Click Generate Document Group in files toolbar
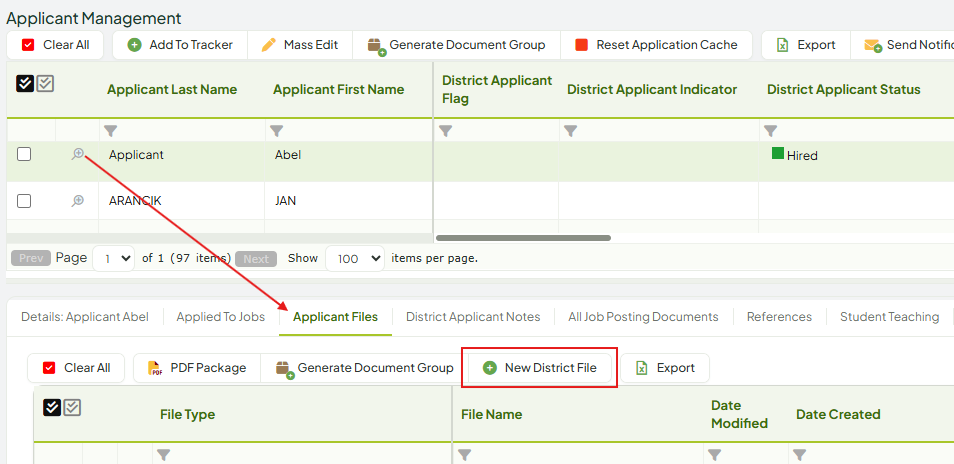The image size is (954, 464). pyautogui.click(x=364, y=368)
